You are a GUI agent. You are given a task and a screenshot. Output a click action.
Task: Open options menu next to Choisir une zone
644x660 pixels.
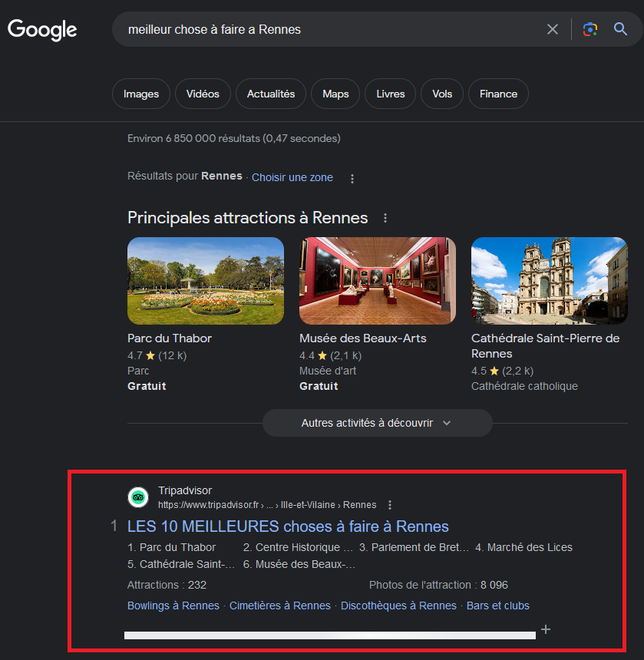pyautogui.click(x=352, y=179)
